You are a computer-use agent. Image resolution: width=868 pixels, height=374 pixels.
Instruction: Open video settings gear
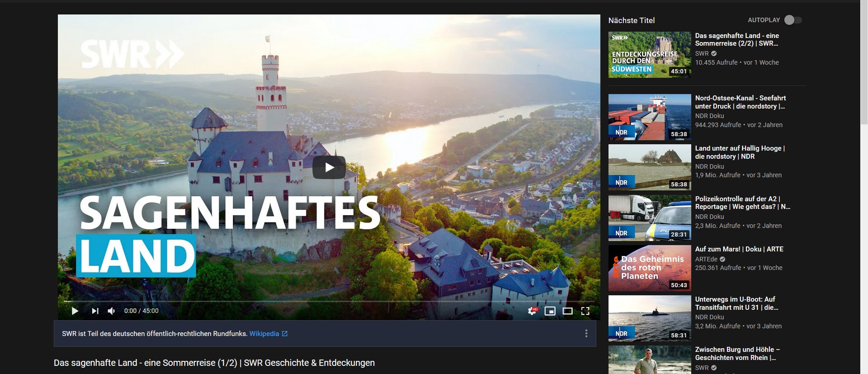tap(532, 311)
